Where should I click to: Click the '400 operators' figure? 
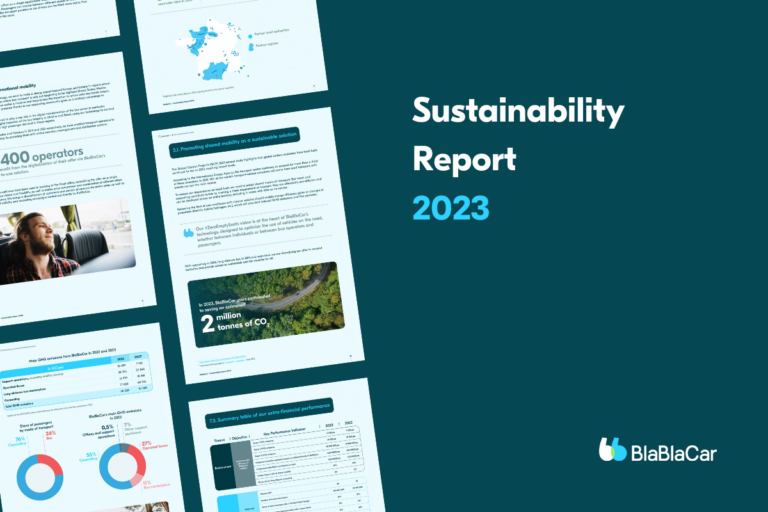(42, 157)
